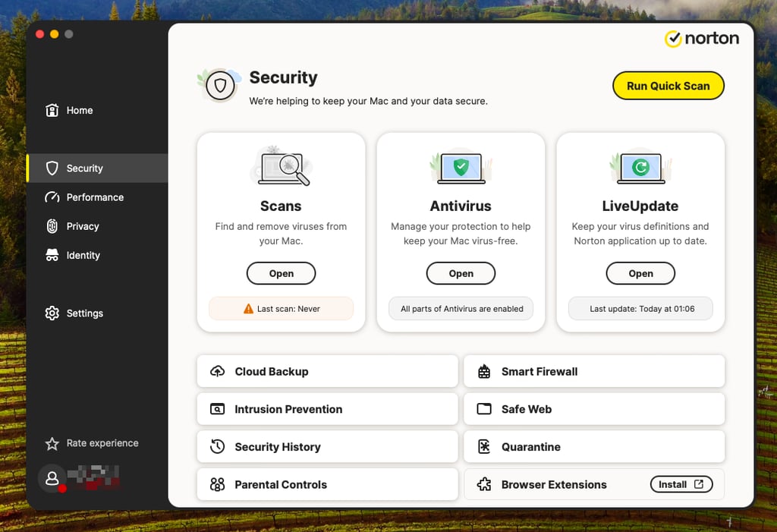This screenshot has height=532, width=777.
Task: Click the orange warning triangle icon
Action: coord(248,309)
